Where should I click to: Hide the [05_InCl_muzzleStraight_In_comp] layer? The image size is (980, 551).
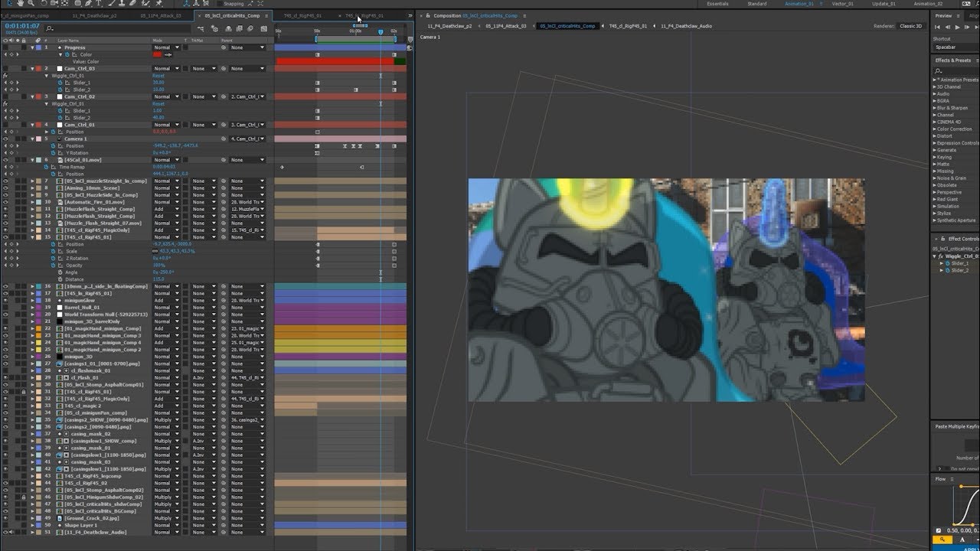tap(5, 181)
